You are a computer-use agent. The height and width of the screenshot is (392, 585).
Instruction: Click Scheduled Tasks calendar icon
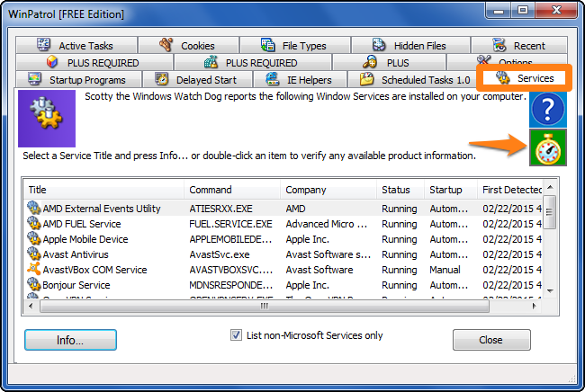pos(366,79)
